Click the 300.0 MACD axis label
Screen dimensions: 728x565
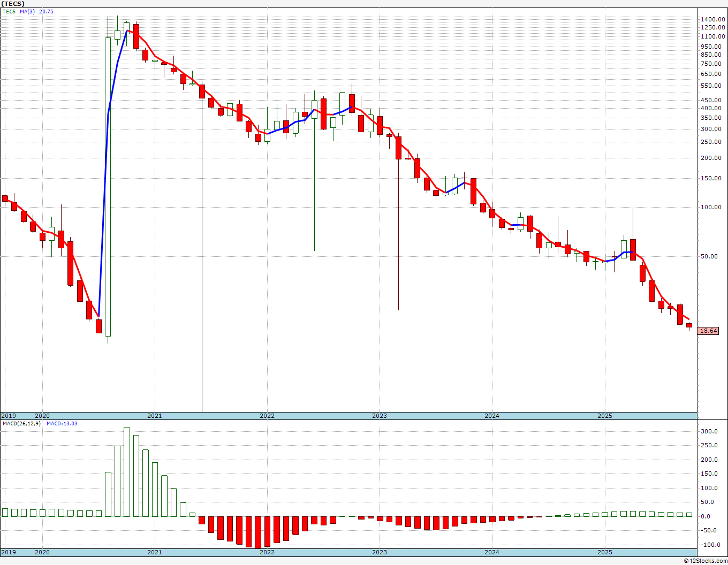(709, 432)
